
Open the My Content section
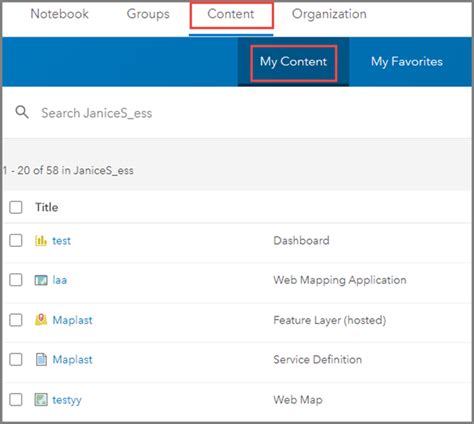coord(293,62)
